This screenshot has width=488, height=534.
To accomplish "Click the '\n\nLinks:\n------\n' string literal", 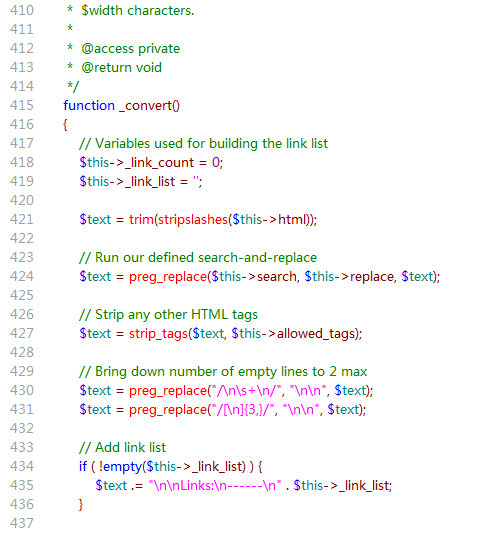I will (215, 486).
